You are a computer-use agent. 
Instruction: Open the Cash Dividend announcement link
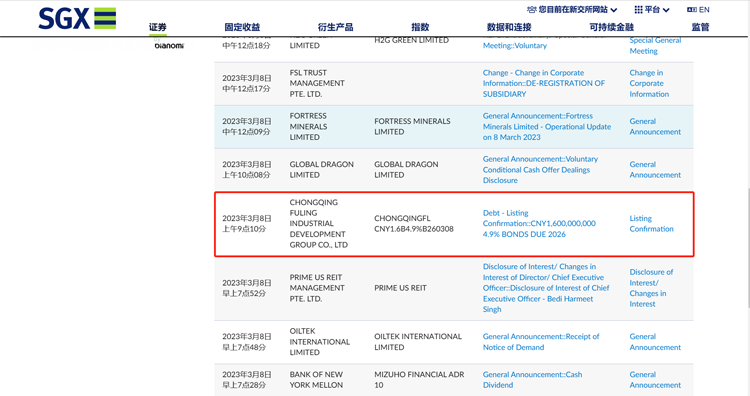point(532,380)
